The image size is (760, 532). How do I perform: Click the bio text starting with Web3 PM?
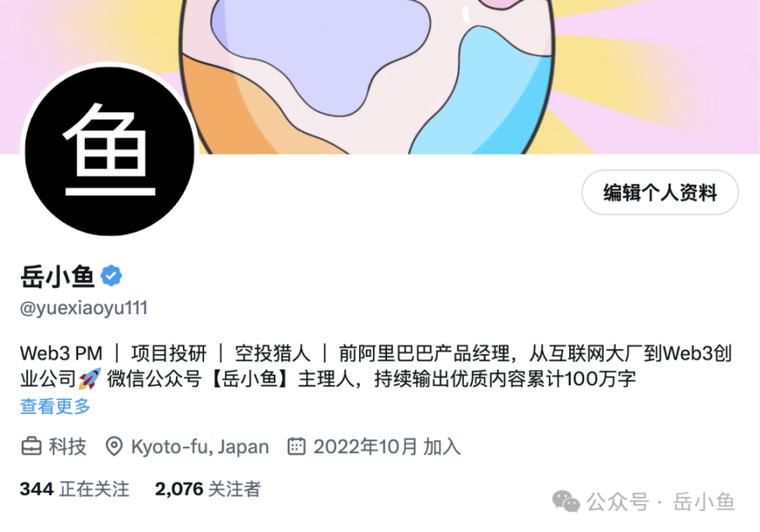pyautogui.click(x=375, y=366)
